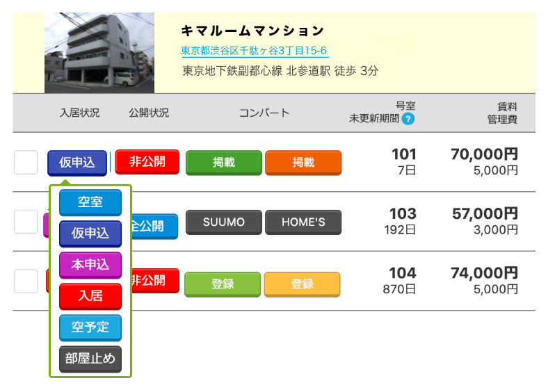Select 本申込 in the status dropdown list
The image size is (555, 392).
click(x=90, y=265)
